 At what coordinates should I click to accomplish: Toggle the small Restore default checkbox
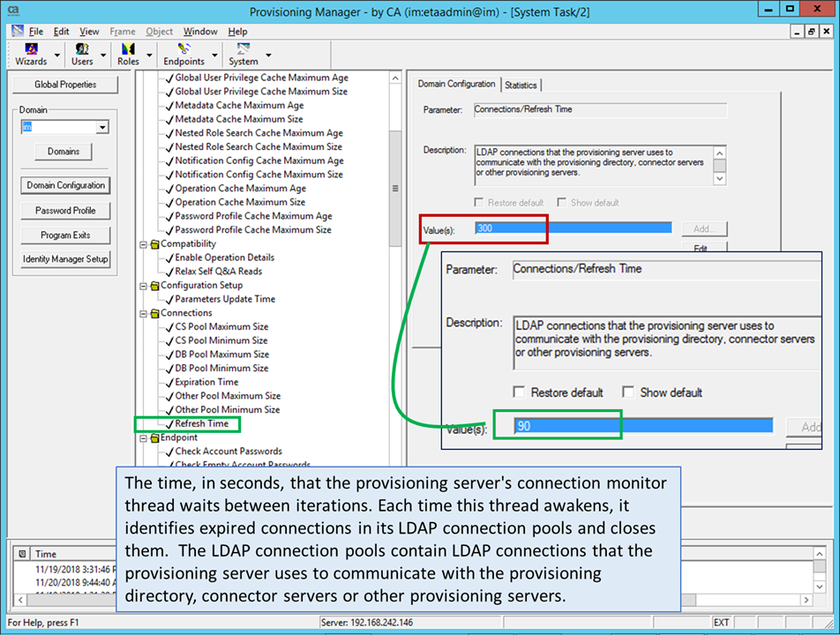coord(479,202)
